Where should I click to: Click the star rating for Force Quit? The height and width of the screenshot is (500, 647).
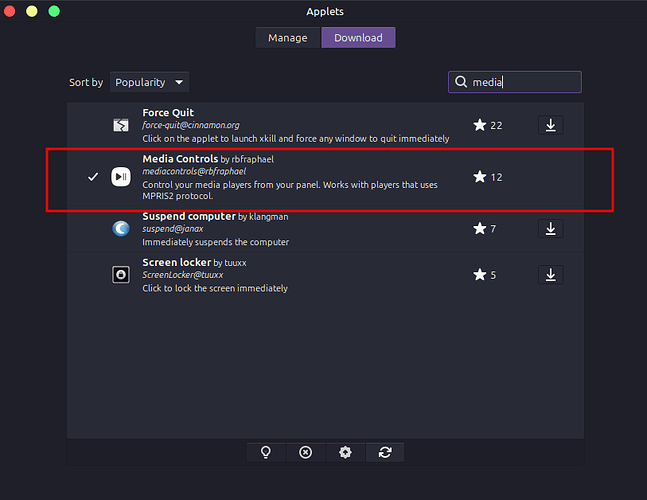[x=479, y=125]
